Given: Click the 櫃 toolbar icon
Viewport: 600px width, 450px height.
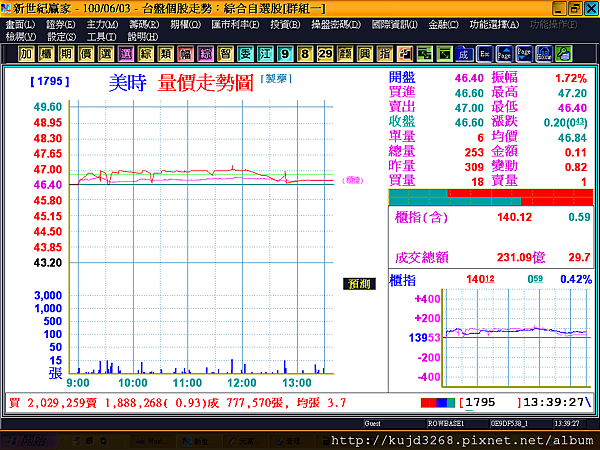Looking at the screenshot, I should 46,54.
